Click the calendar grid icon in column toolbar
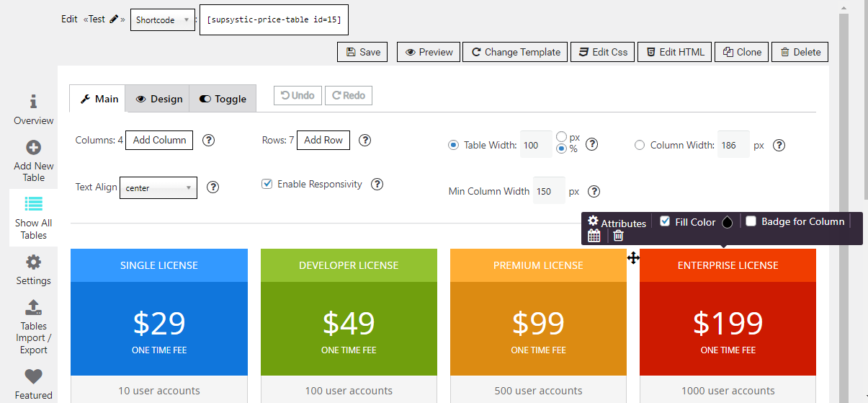This screenshot has width=868, height=403. pos(594,236)
